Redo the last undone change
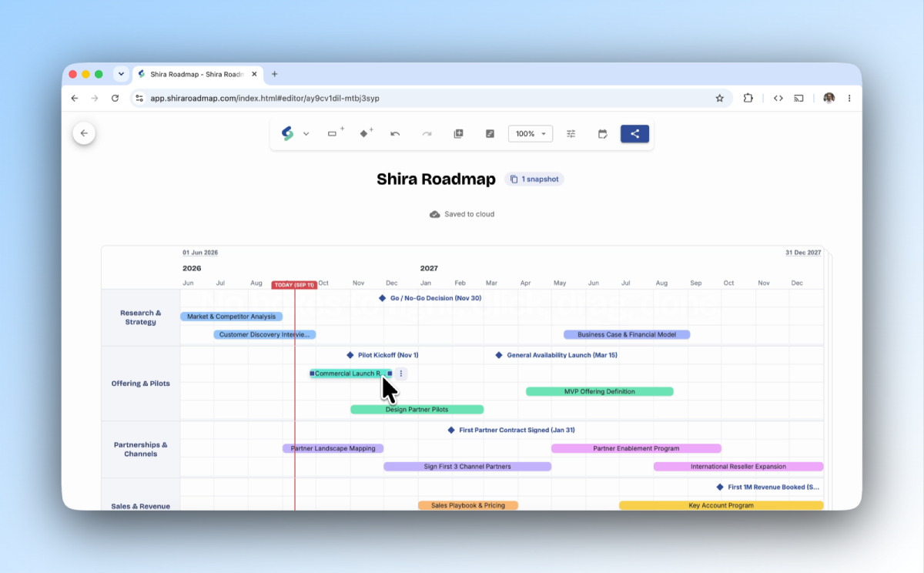 tap(427, 134)
